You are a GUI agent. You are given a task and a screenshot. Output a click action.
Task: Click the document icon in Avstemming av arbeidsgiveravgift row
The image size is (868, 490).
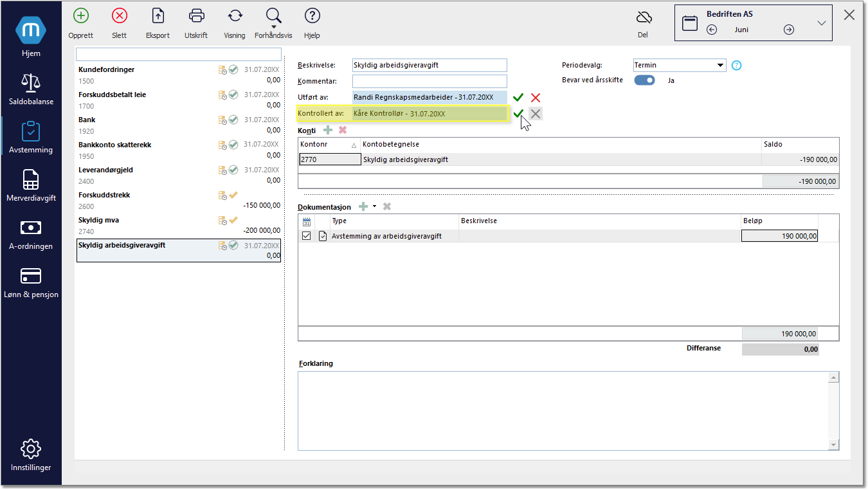point(323,236)
